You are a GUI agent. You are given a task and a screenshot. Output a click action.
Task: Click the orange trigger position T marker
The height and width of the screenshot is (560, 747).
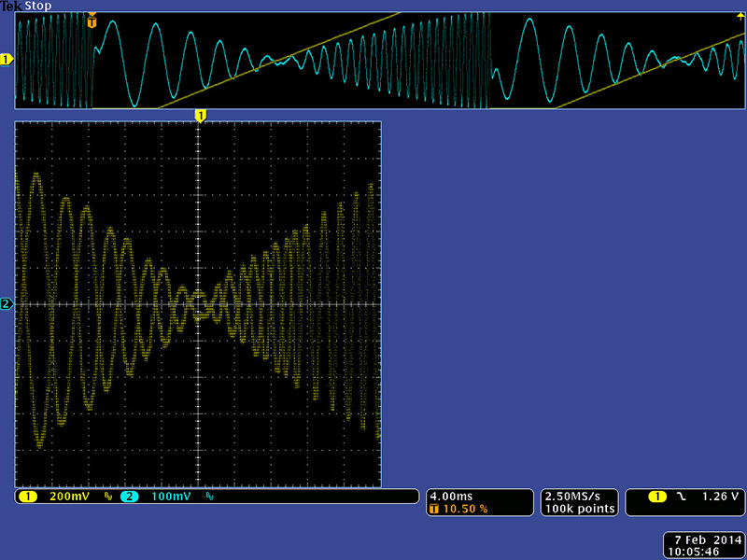(x=92, y=21)
